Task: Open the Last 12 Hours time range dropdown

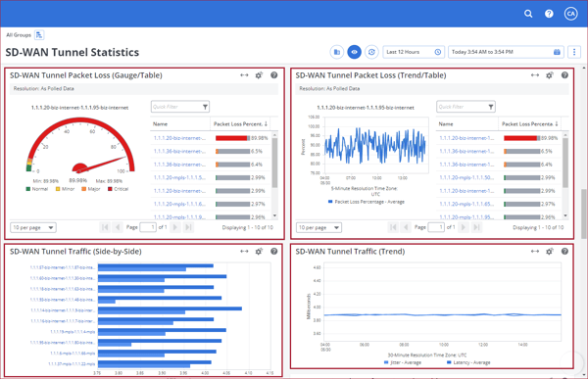Action: tap(414, 52)
